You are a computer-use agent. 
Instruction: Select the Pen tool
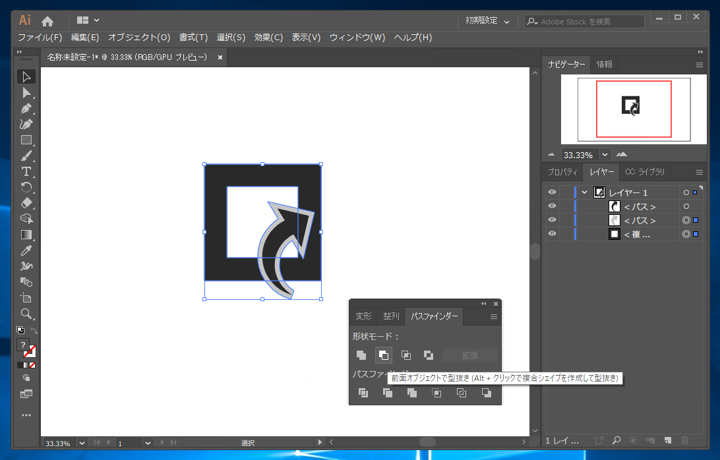(26, 109)
